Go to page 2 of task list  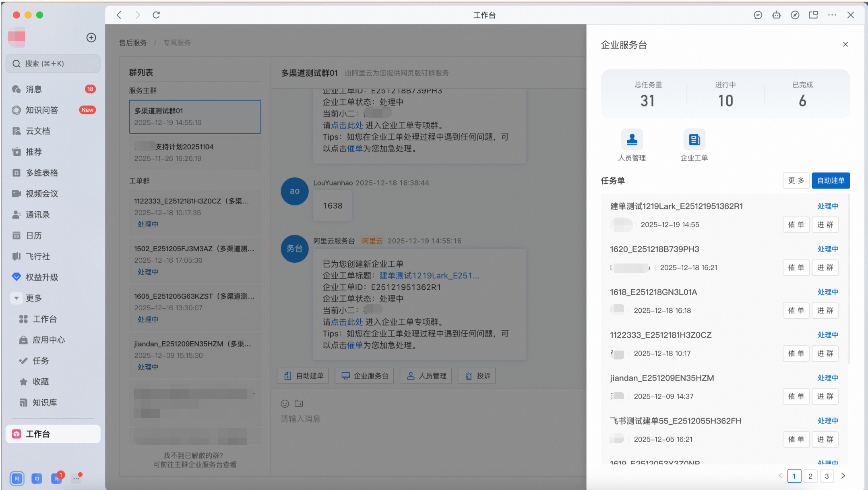(x=810, y=476)
